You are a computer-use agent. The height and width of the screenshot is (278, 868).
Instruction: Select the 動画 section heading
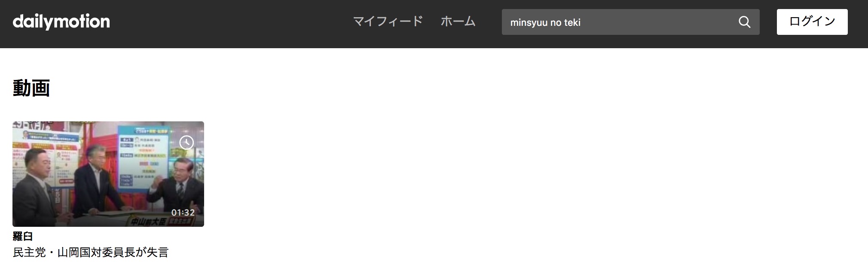point(31,88)
